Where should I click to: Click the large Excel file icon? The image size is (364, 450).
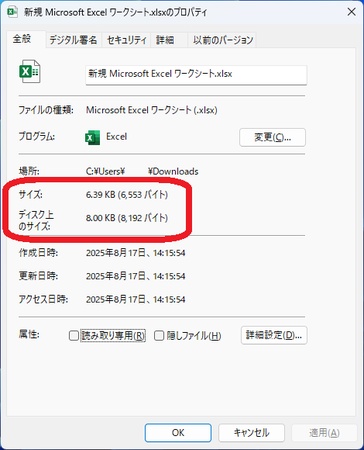[x=30, y=71]
